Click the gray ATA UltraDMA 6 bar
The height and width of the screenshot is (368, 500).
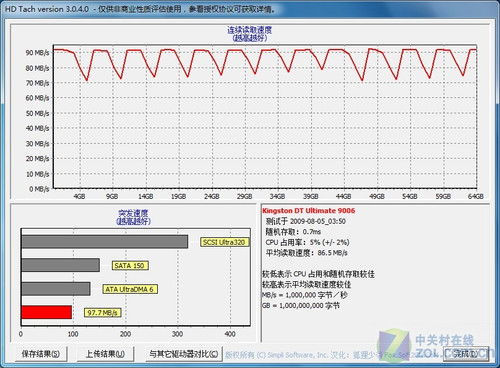[x=56, y=289]
